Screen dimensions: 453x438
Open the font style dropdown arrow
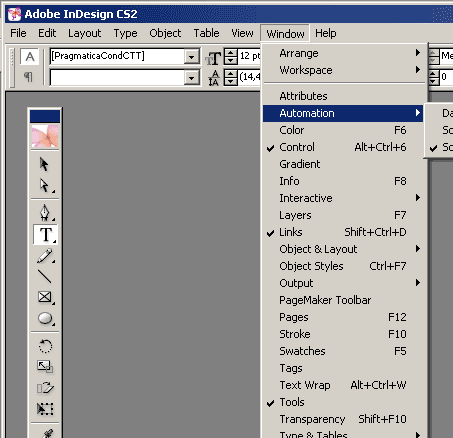(191, 78)
